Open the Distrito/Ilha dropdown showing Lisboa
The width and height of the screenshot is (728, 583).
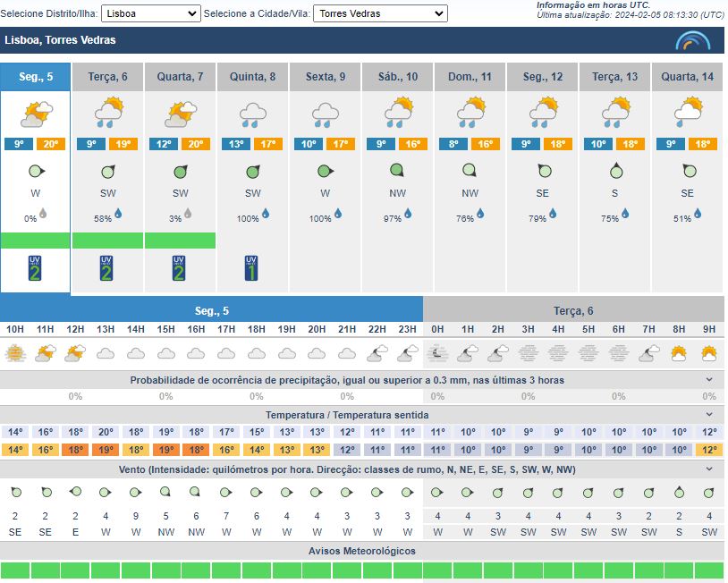click(x=151, y=13)
